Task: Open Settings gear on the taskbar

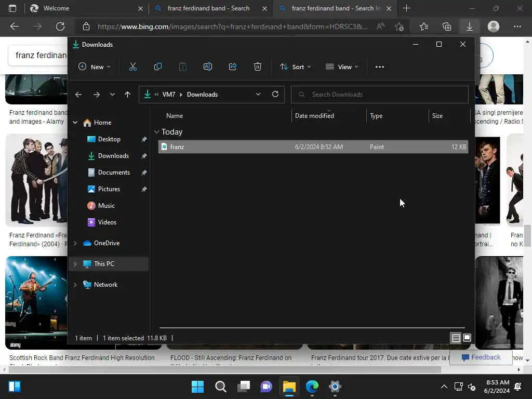Action: coord(335,387)
